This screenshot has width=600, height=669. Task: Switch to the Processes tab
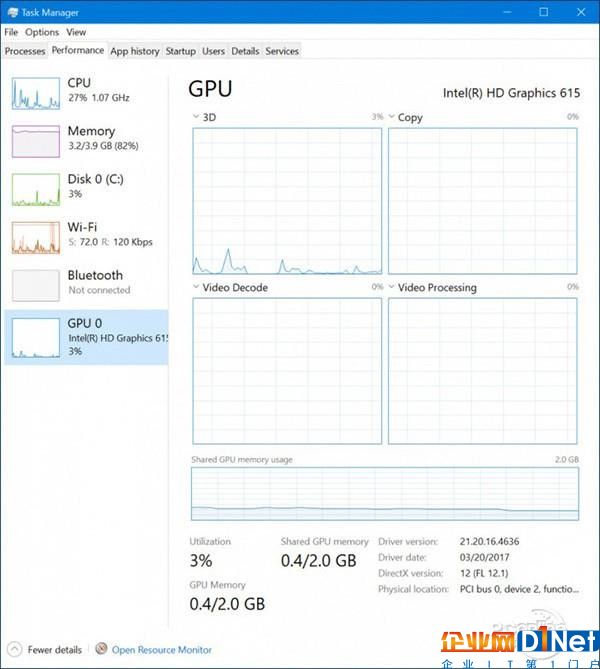pos(25,51)
